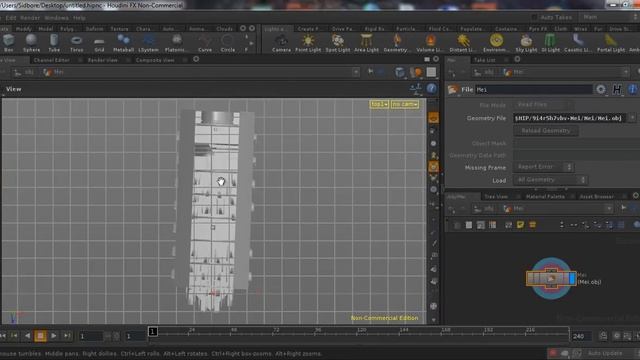Select the Box shelf tool
Screen dimensions: 640x360
[8, 43]
